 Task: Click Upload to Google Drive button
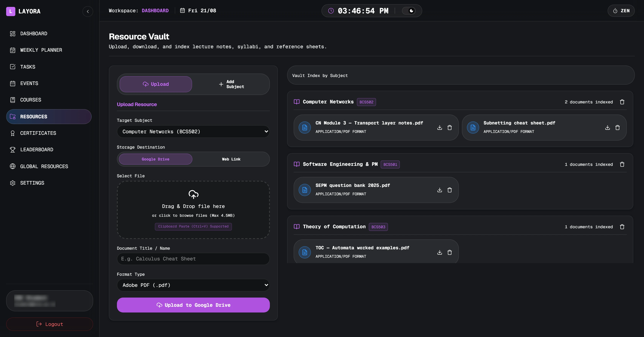click(x=193, y=305)
